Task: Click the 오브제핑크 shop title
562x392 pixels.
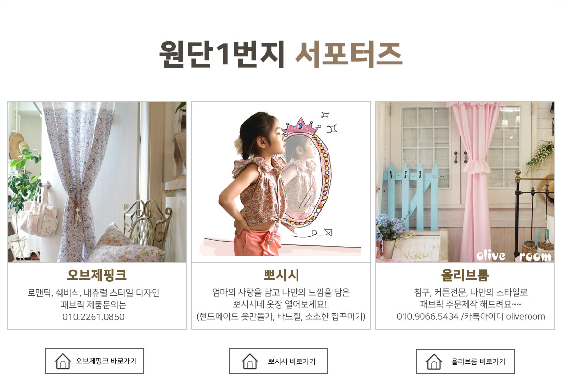Action: coord(97,275)
